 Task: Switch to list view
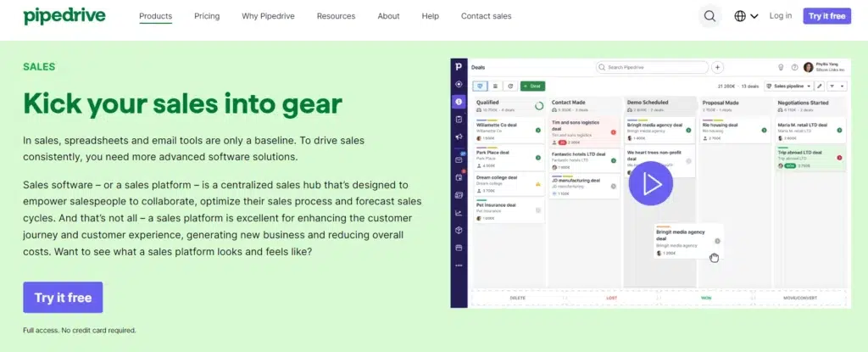point(495,86)
